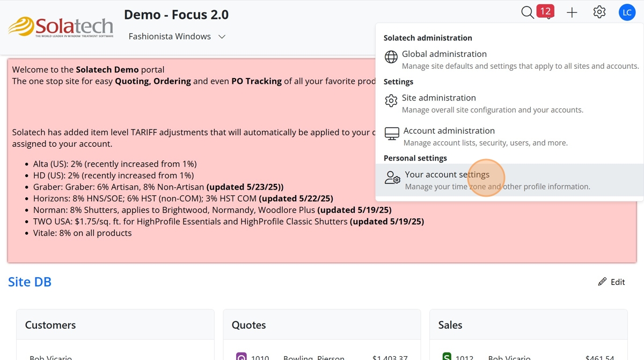Screen dimensions: 644x360
Task: Click the Vitale: 8% on all products line
Action: [x=82, y=233]
